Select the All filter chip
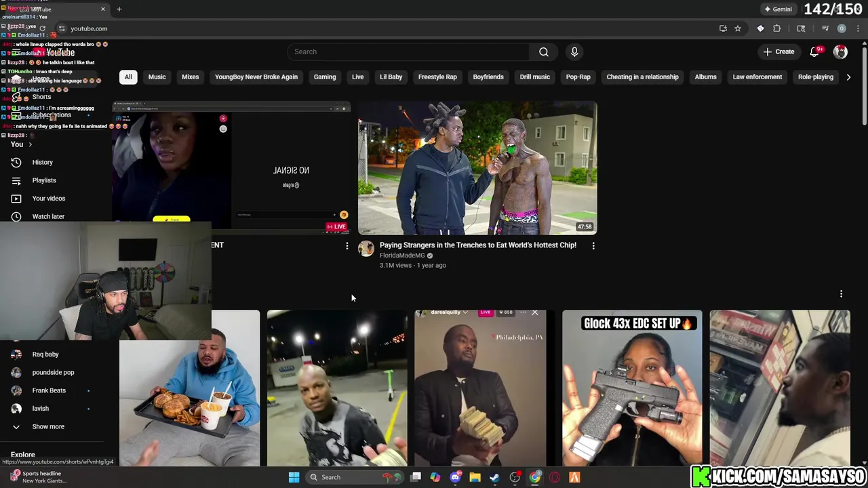Image resolution: width=868 pixels, height=488 pixels. 128,77
